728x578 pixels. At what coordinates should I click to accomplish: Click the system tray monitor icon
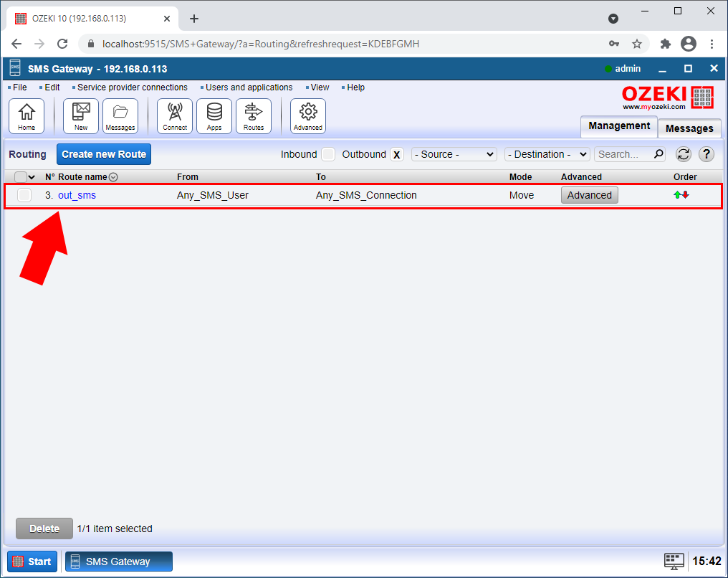[x=674, y=562]
